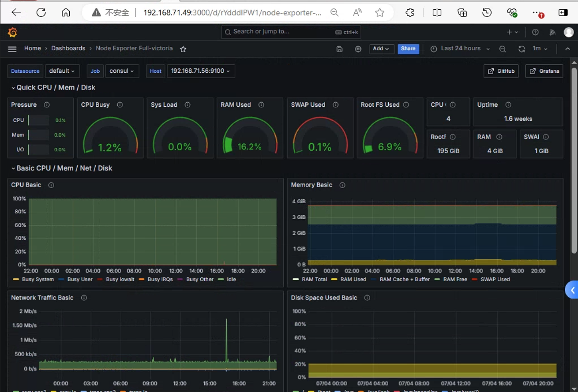
Task: Open the GitHub link button
Action: pos(501,71)
